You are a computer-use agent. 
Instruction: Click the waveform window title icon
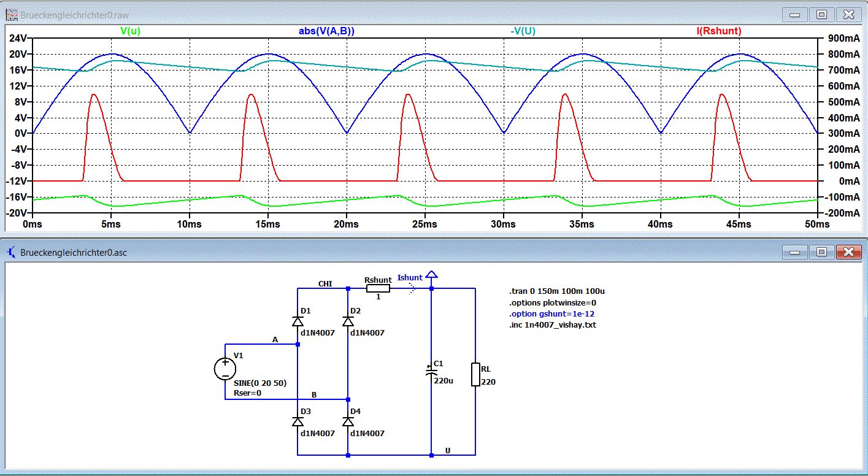click(x=10, y=13)
